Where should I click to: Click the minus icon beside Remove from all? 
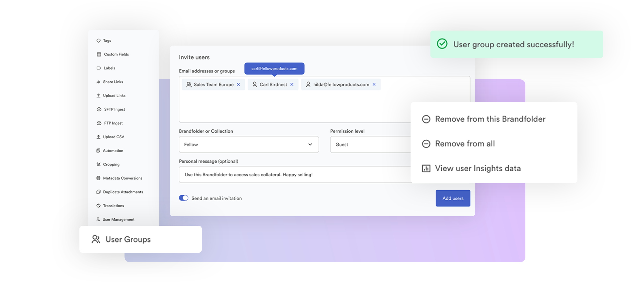[x=426, y=144]
